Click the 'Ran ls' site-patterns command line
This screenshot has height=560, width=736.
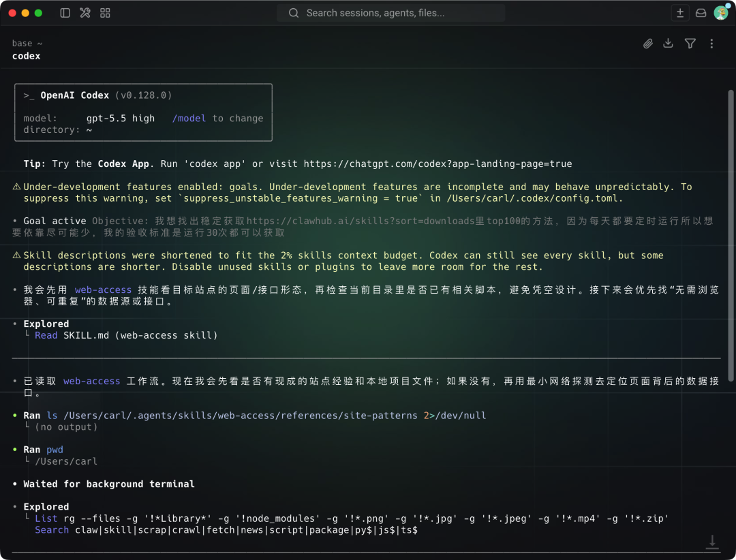pos(254,416)
